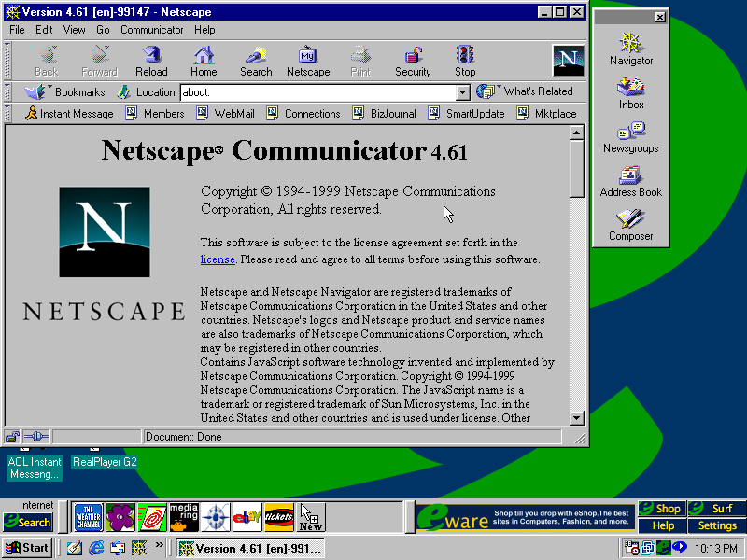Click the My Netscape toolbar icon
This screenshot has width=747, height=560.
[308, 62]
